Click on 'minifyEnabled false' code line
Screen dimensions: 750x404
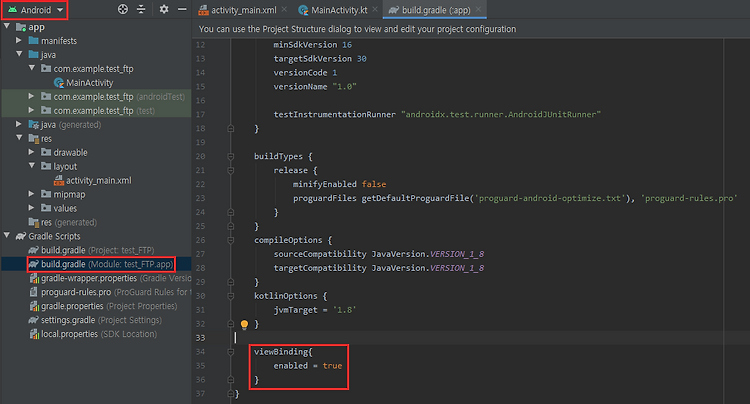(340, 184)
